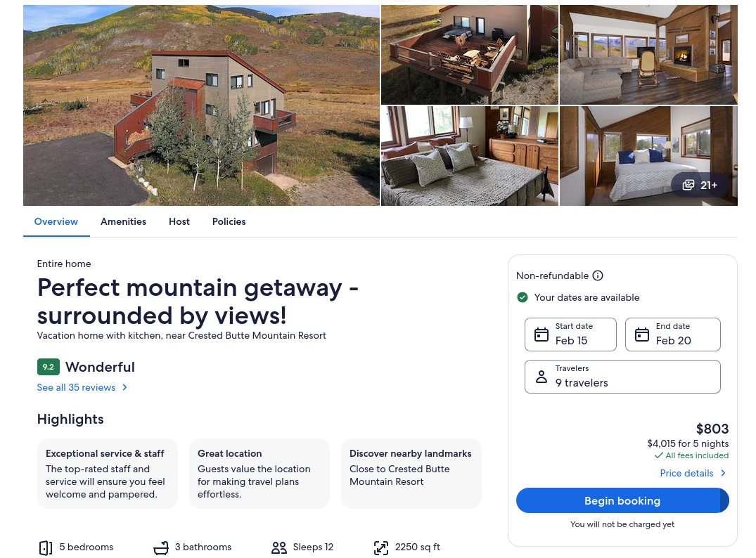Open the Travelers selector

622,377
